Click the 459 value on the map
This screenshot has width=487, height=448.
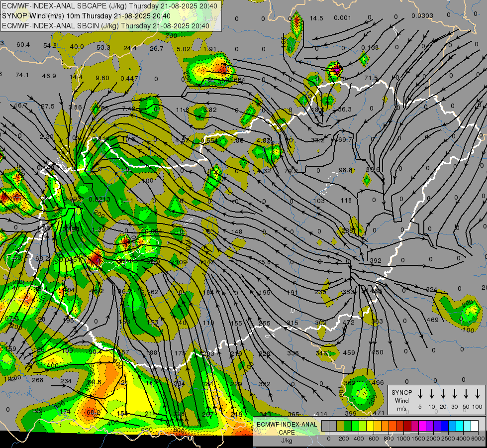349,353
